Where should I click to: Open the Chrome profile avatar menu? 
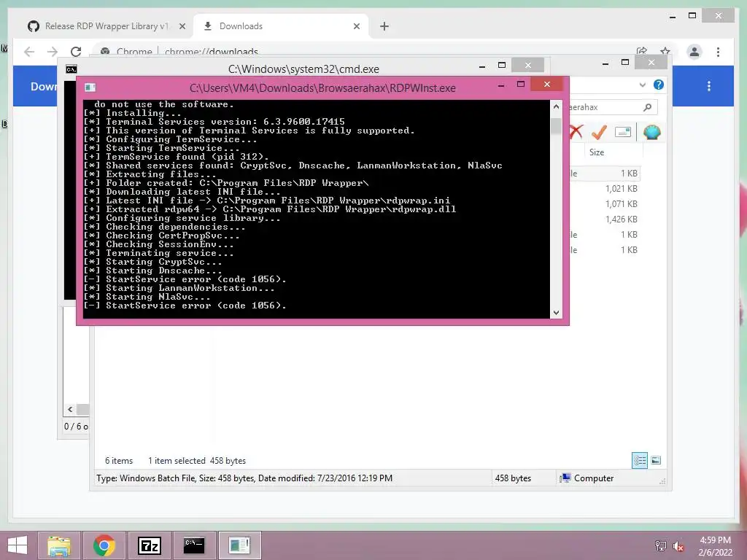(694, 52)
